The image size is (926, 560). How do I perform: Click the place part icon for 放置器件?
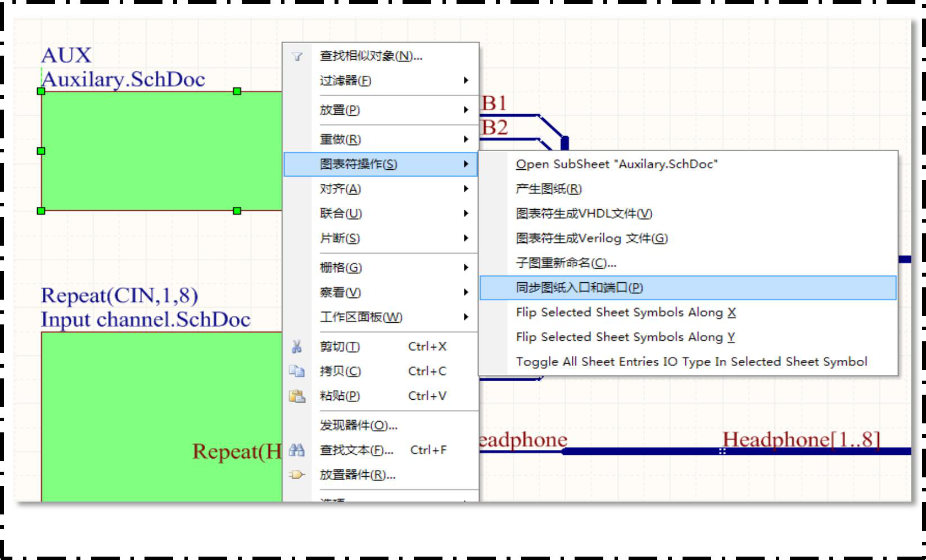[x=297, y=475]
